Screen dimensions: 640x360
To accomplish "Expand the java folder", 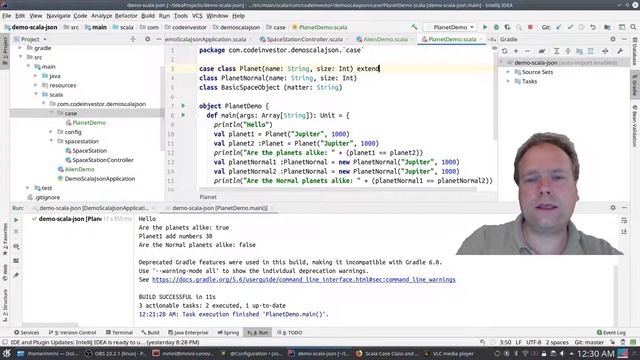I will 36,76.
